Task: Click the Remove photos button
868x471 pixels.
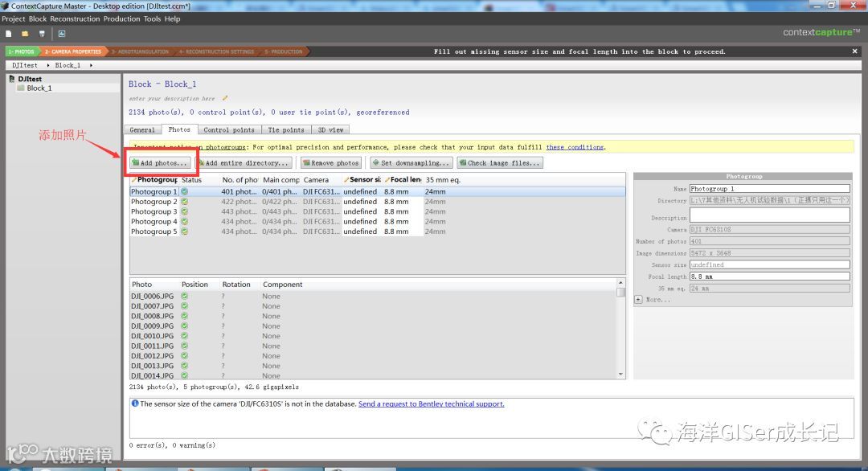Action: coord(331,162)
